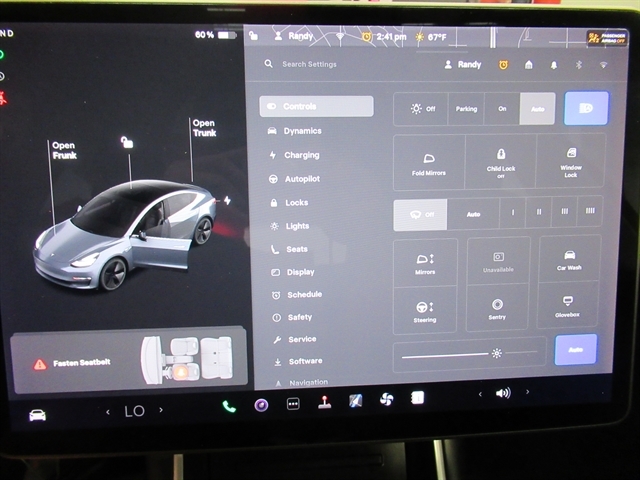Toggle the high beam headlights button
Image resolution: width=640 pixels, height=480 pixels.
[x=586, y=108]
